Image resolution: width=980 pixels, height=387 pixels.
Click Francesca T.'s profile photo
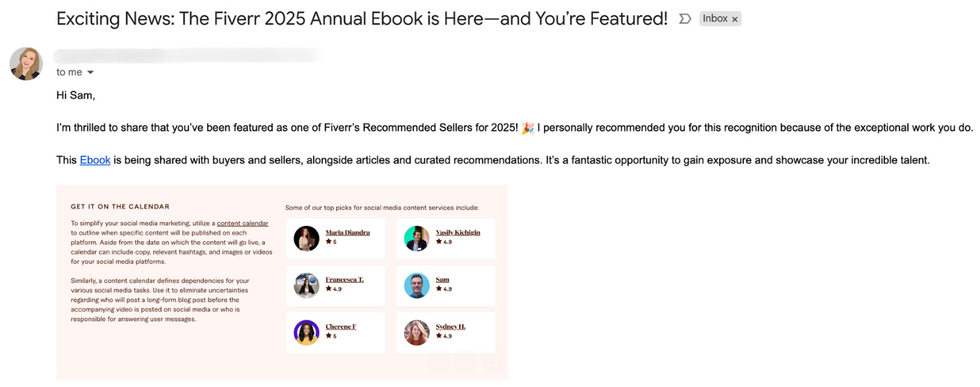[307, 286]
